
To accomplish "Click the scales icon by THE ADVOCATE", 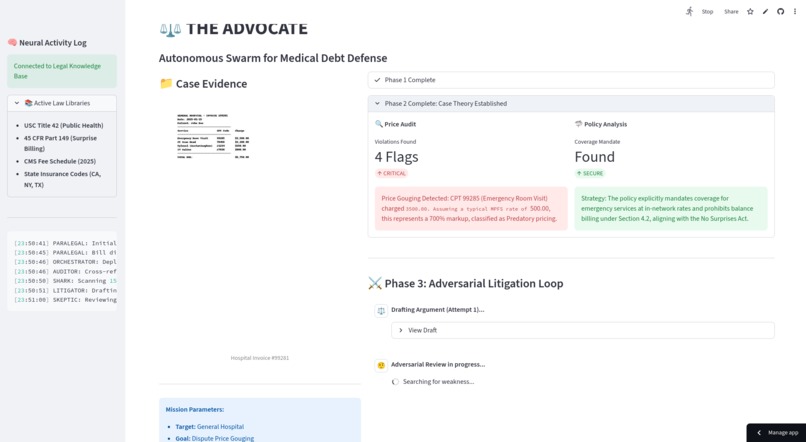I will pos(170,29).
